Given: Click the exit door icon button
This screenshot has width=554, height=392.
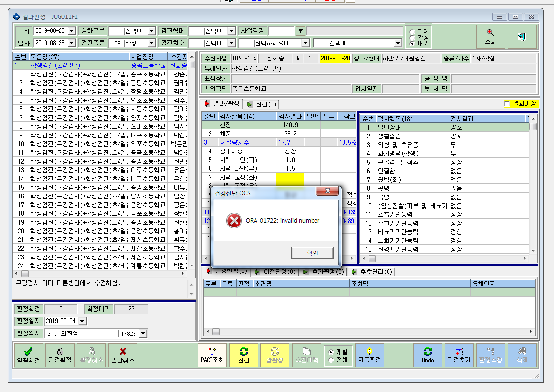Looking at the screenshot, I should click(522, 36).
